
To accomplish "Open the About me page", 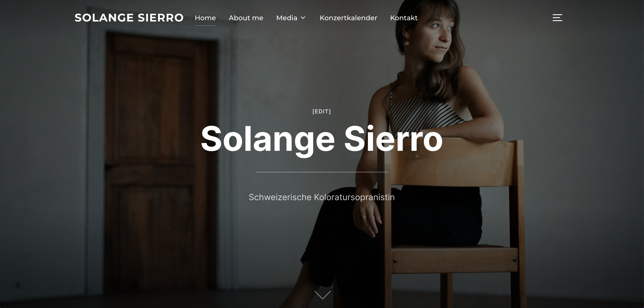I will pyautogui.click(x=246, y=18).
